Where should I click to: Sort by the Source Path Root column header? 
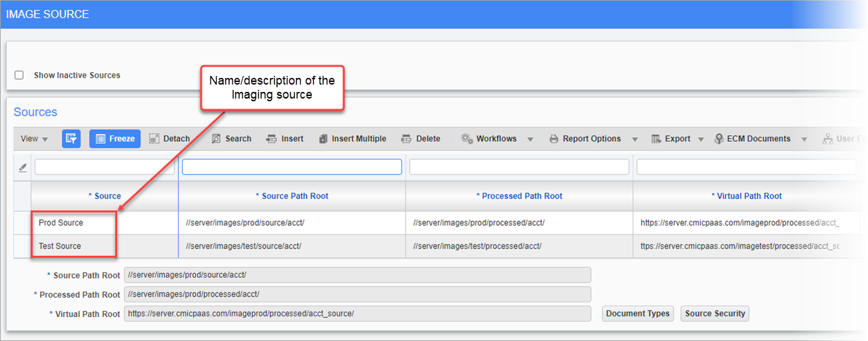tap(292, 196)
